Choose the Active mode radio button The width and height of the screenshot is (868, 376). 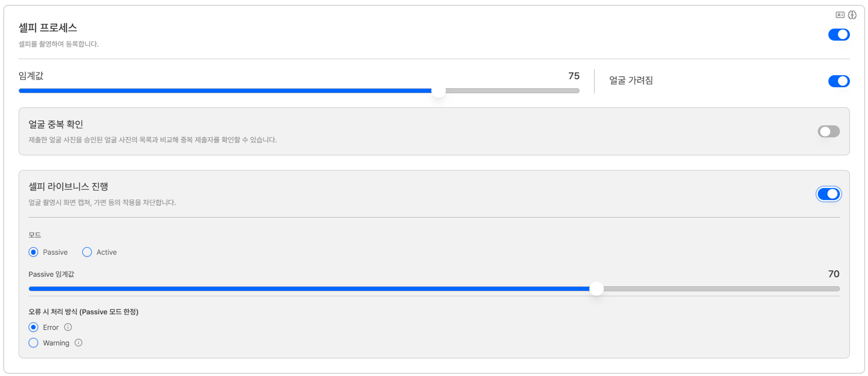[x=87, y=252]
